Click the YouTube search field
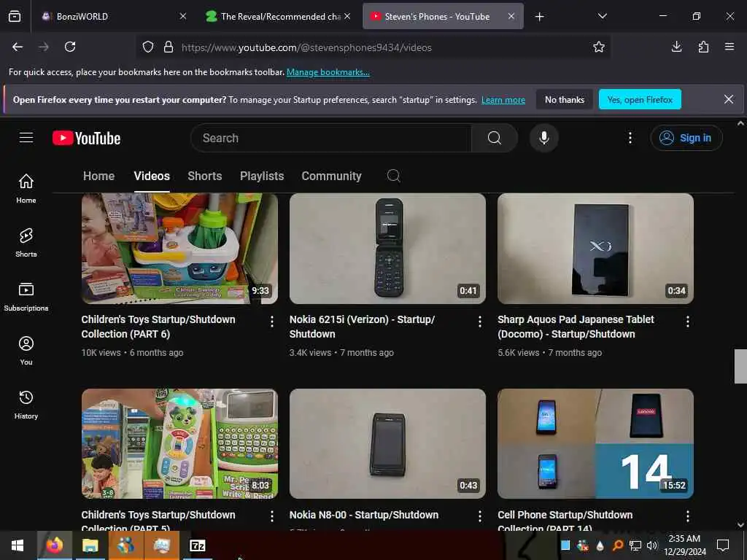Image resolution: width=747 pixels, height=560 pixels. (x=330, y=138)
